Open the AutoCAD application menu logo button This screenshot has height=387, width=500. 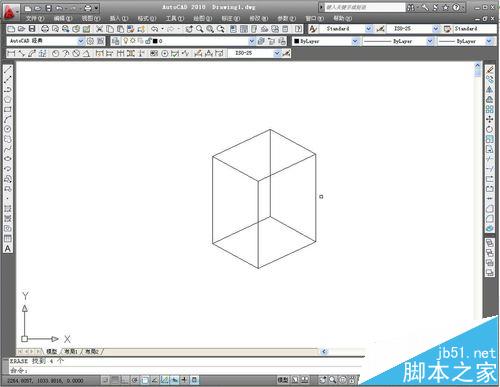coord(10,11)
